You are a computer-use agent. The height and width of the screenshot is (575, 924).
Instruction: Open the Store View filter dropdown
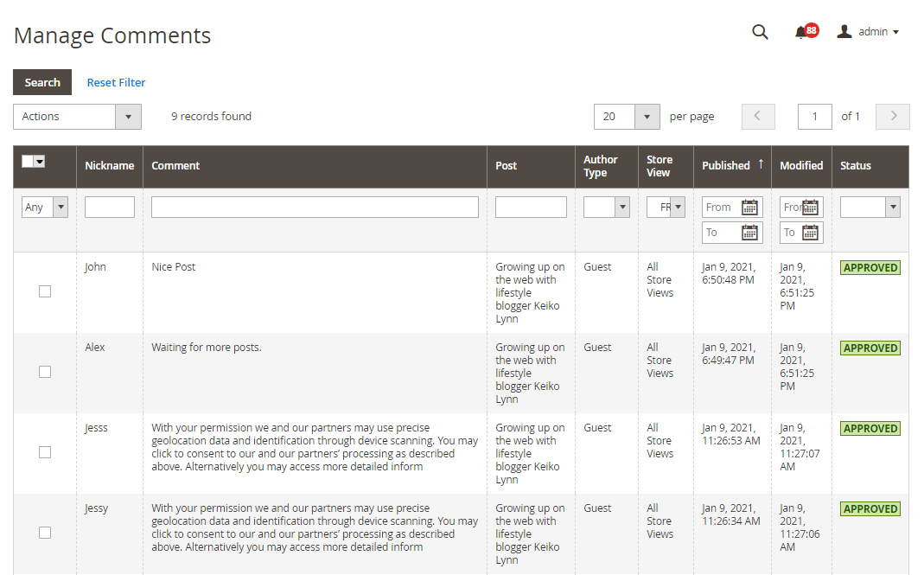coord(666,207)
